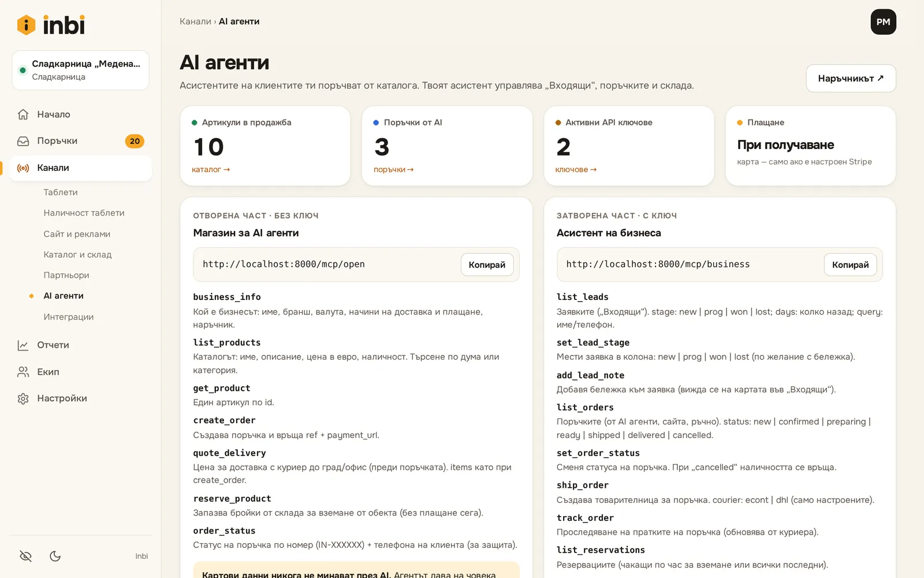This screenshot has height=578, width=924.
Task: Open Настройки via the gear icon
Action: click(x=23, y=399)
